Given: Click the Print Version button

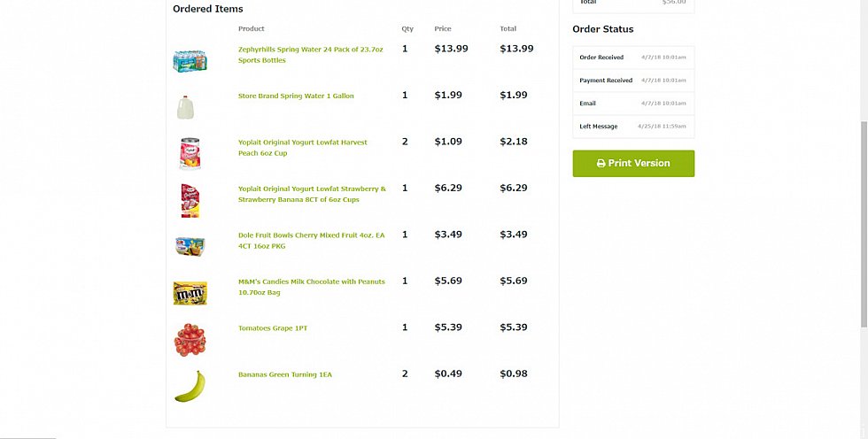Looking at the screenshot, I should point(633,164).
